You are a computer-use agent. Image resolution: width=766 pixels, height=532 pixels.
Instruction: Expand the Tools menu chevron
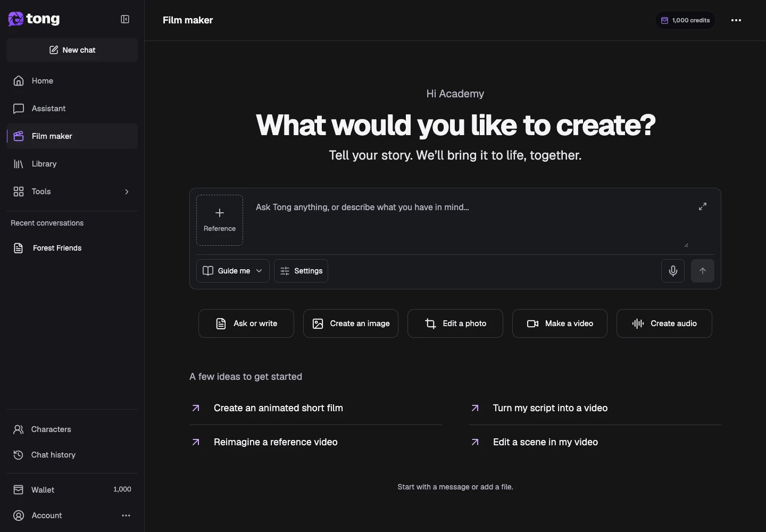127,192
